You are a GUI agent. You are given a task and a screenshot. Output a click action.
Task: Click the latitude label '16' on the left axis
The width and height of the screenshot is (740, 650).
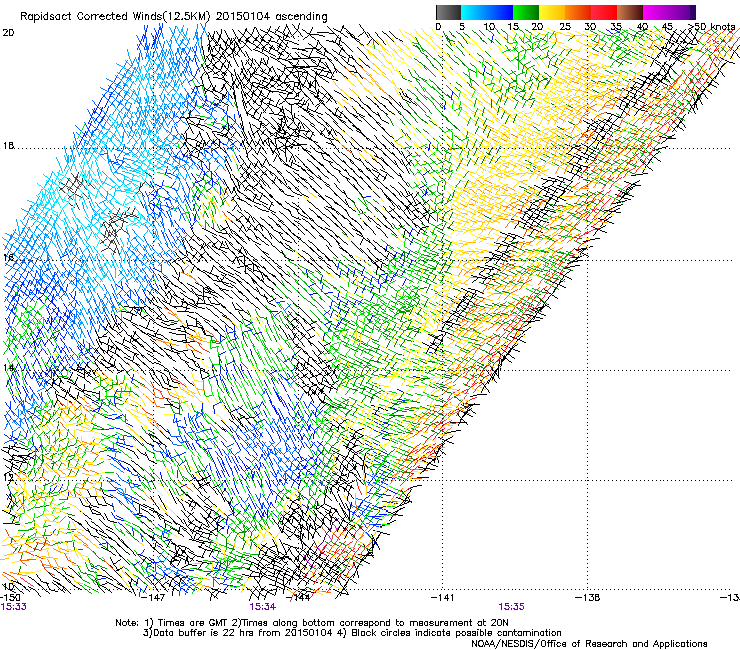click(8, 257)
